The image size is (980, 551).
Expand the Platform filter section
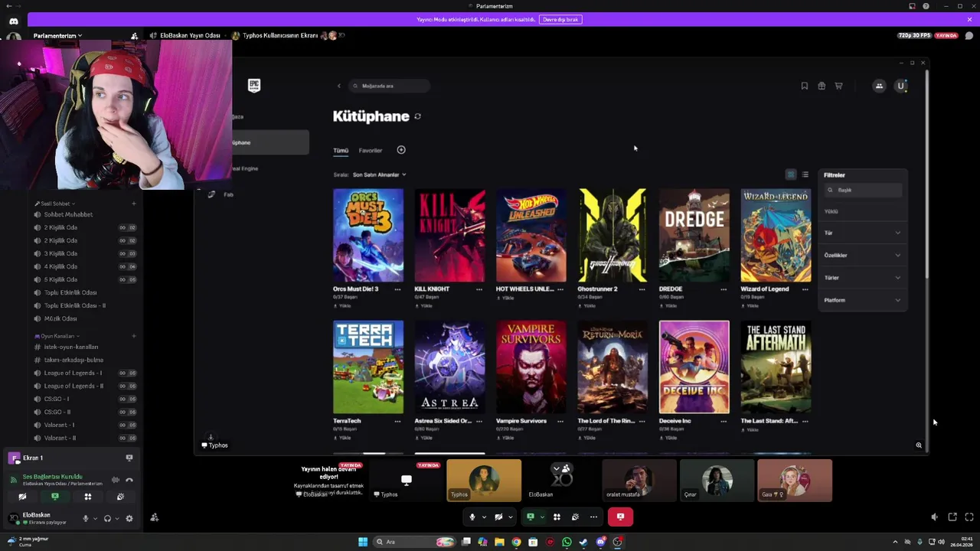(862, 300)
